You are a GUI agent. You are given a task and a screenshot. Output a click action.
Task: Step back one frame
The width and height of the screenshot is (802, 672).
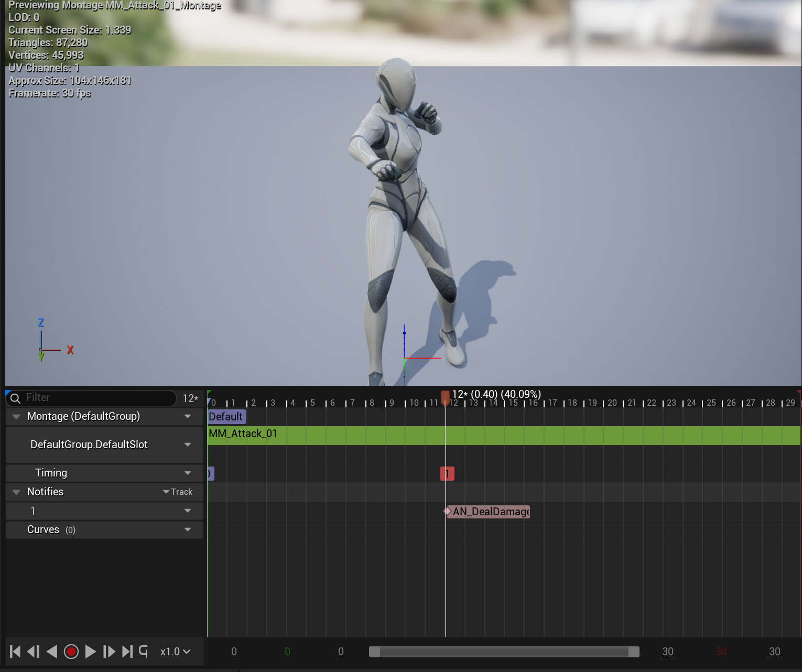33,652
